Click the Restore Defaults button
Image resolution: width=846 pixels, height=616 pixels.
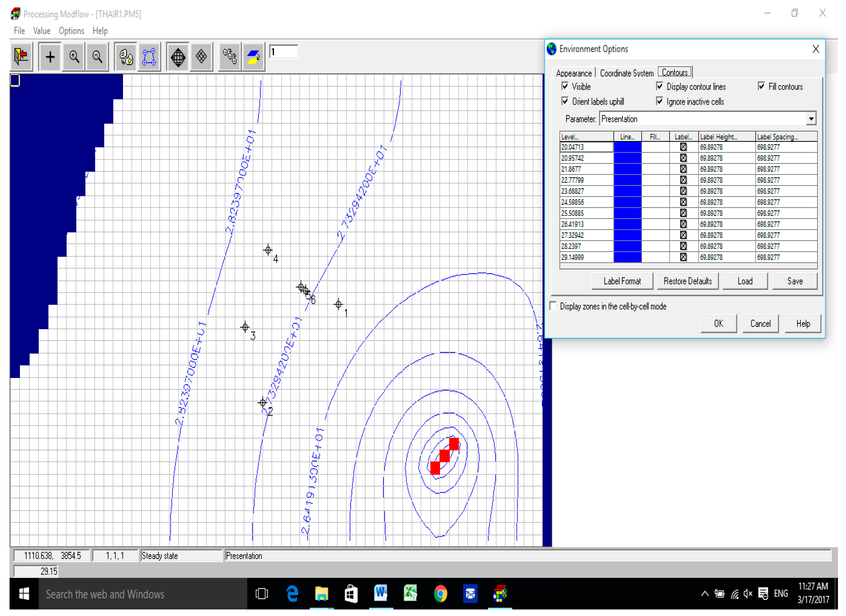click(688, 281)
